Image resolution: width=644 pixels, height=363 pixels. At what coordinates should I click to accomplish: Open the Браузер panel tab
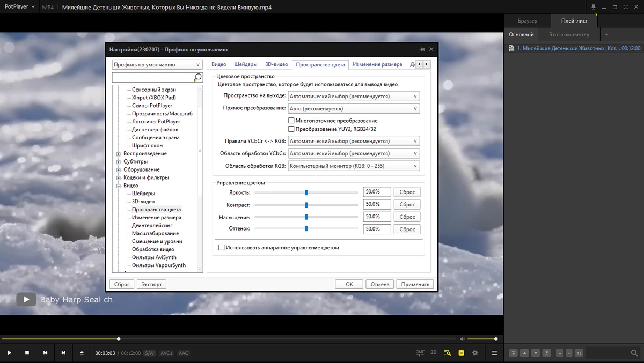(x=528, y=21)
